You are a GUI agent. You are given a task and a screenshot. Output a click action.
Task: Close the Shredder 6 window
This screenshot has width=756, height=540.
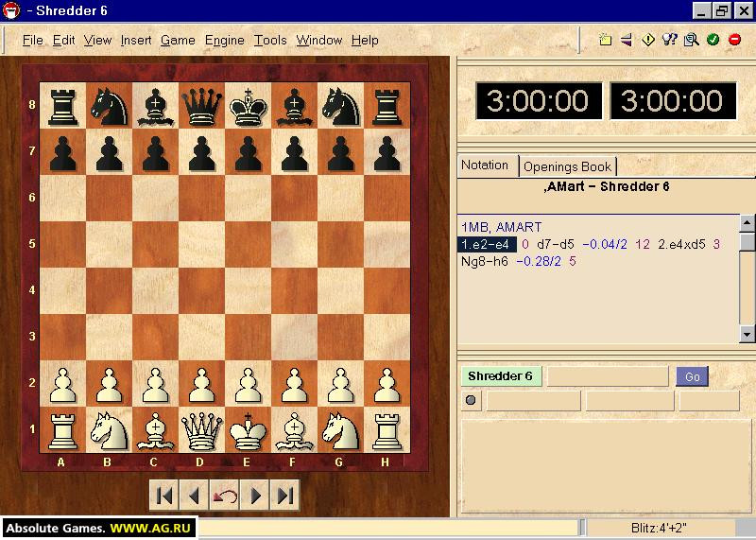(x=744, y=10)
